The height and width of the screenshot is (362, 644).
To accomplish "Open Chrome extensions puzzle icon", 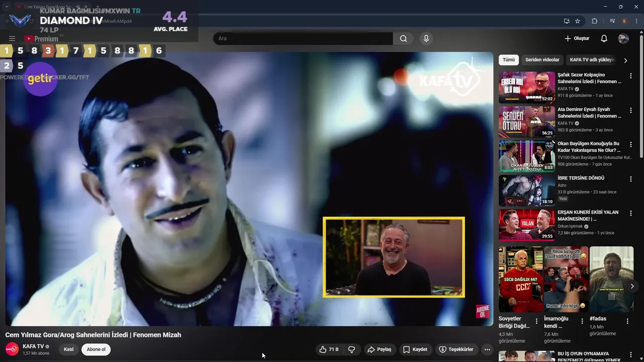I will coord(594,21).
